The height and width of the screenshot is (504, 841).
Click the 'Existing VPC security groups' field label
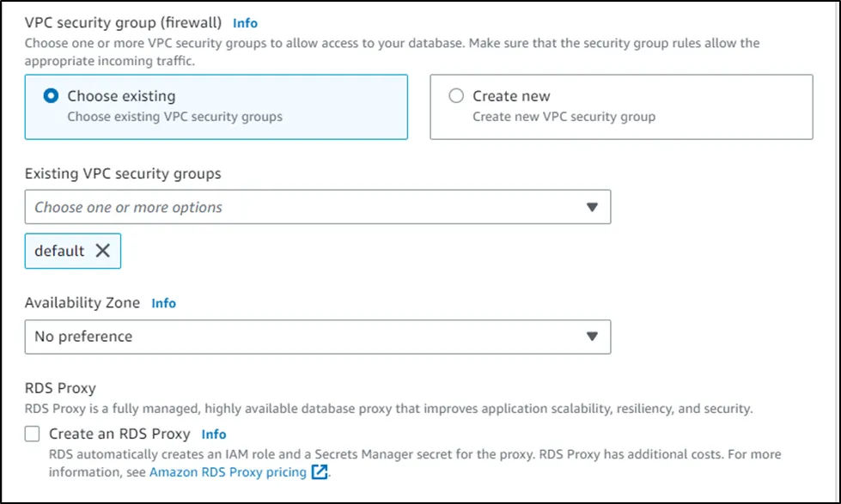123,173
